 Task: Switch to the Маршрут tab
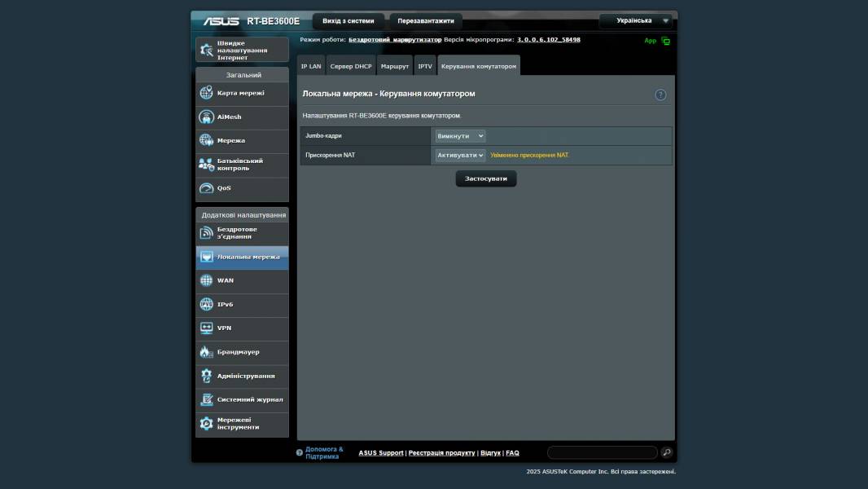pyautogui.click(x=395, y=66)
